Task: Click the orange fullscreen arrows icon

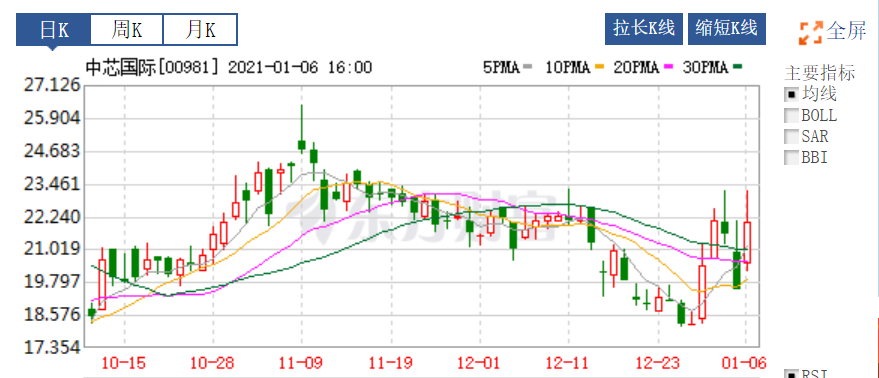Action: pos(811,33)
